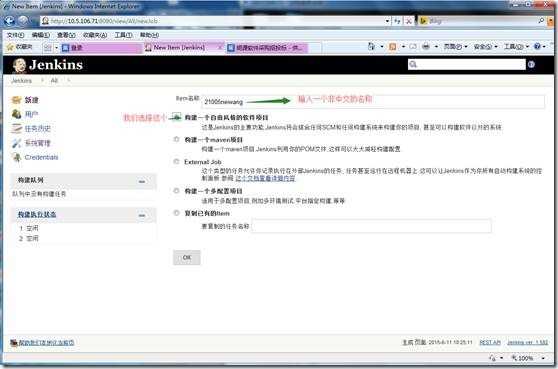Viewport: 558px width, 369px height.
Task: Click the browser Back arrow button
Action: click(x=9, y=20)
